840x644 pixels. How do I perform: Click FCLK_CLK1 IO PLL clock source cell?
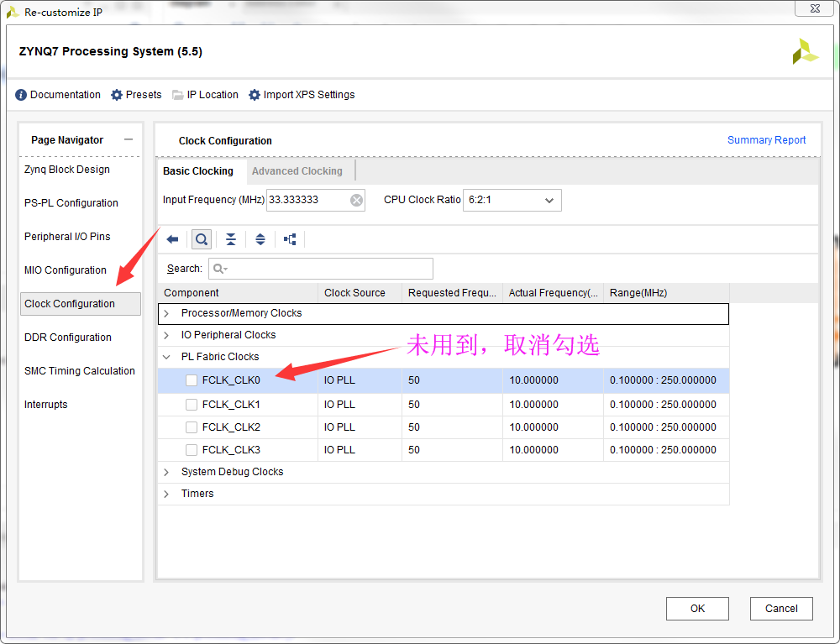tap(360, 405)
